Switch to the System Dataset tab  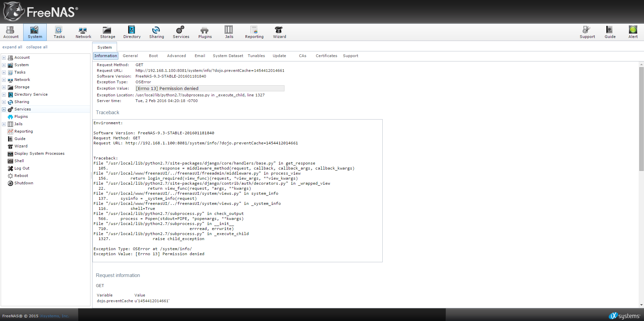(x=228, y=56)
